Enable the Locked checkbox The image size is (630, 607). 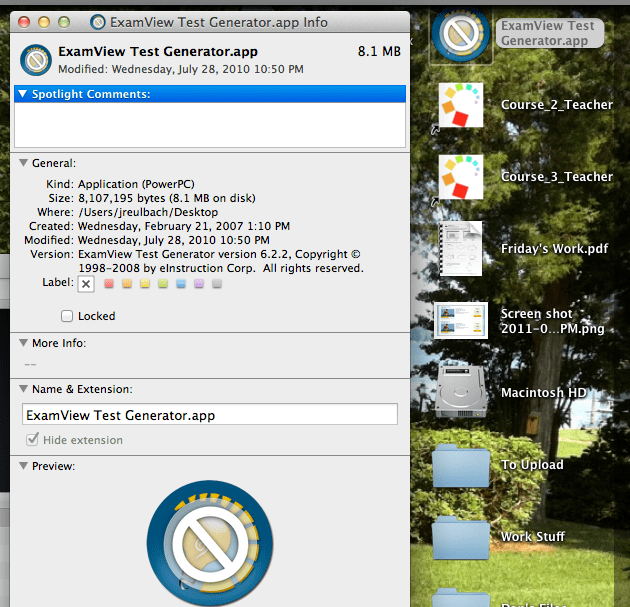pyautogui.click(x=67, y=316)
